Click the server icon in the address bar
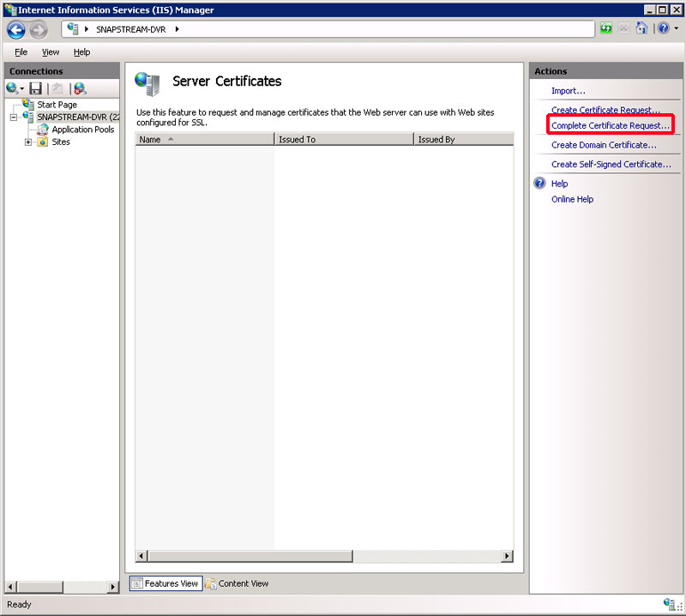Viewport: 686px width, 616px height. (73, 29)
